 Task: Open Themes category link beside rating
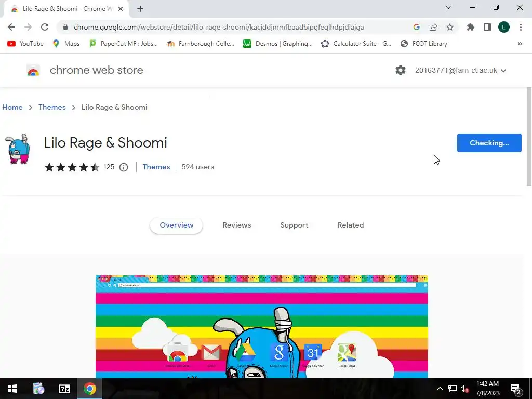click(x=156, y=167)
